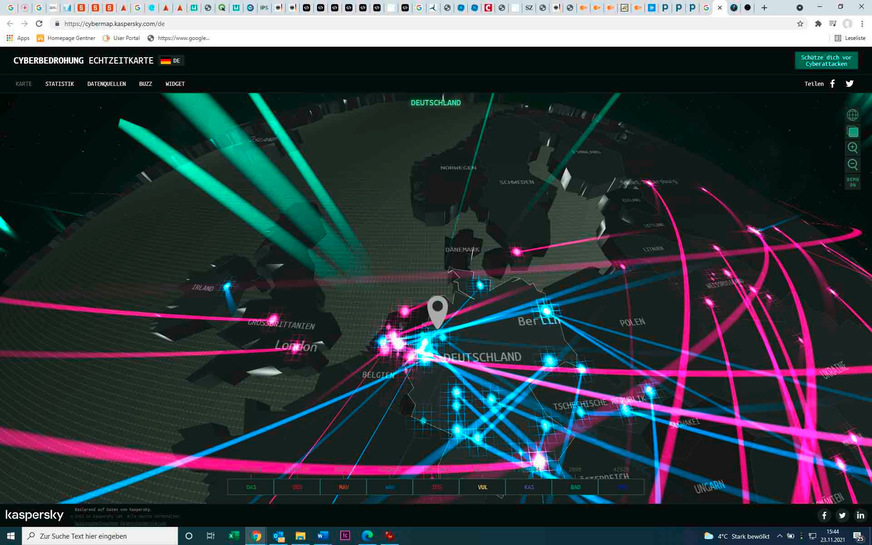Open Kaspersky LinkedIn page in footer

860,516
